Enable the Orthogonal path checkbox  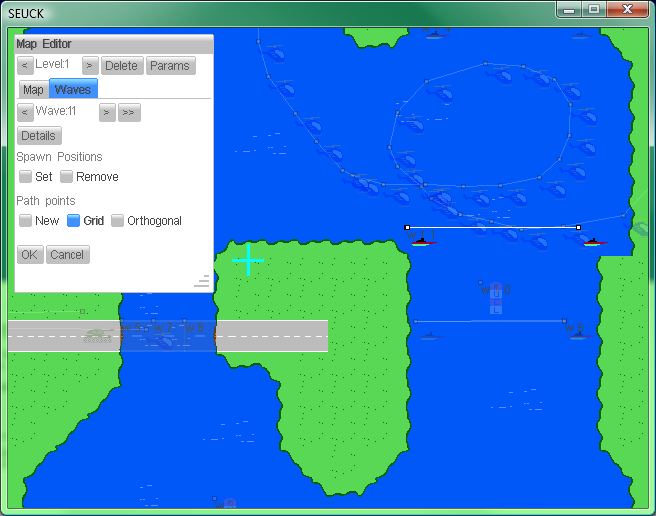tap(118, 221)
